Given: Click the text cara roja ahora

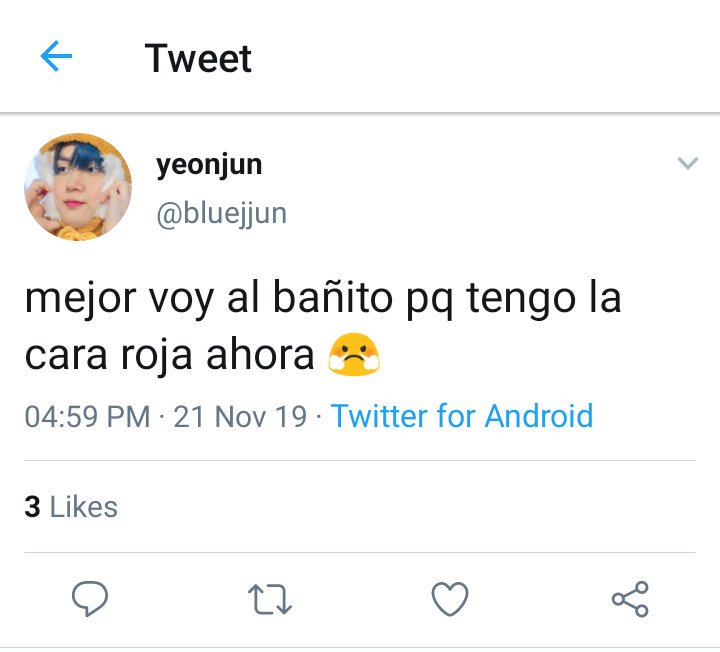Looking at the screenshot, I should tap(169, 355).
